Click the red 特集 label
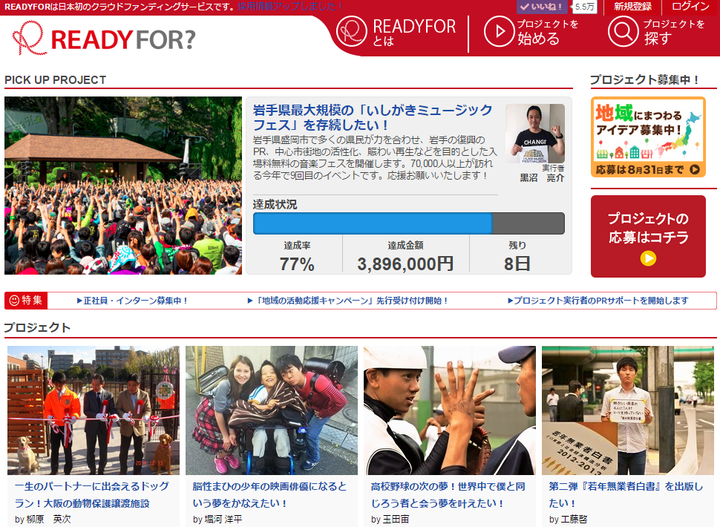Screen dimensions: 720x527 pos(26,300)
